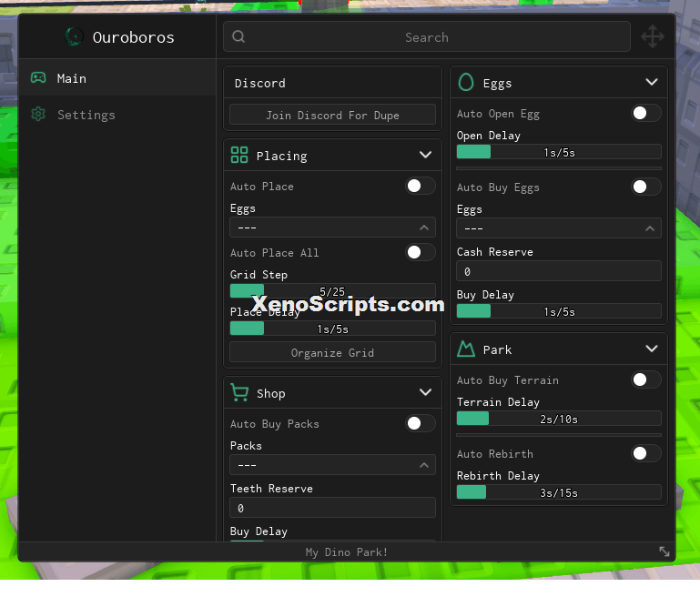Click the Park header label
Viewport: 700px width, 607px height.
coord(497,349)
